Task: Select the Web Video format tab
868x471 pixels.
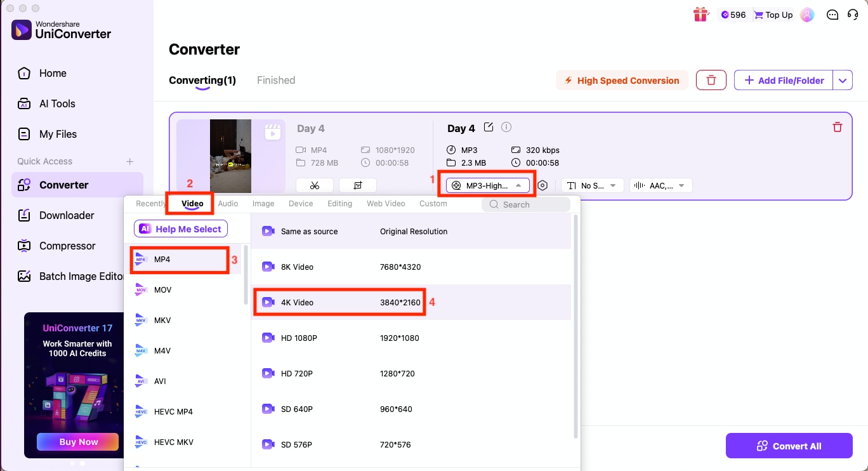Action: (x=386, y=204)
